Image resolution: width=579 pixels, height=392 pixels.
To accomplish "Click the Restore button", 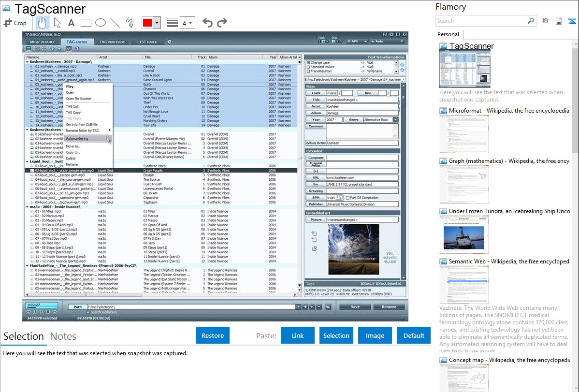I will tap(213, 335).
